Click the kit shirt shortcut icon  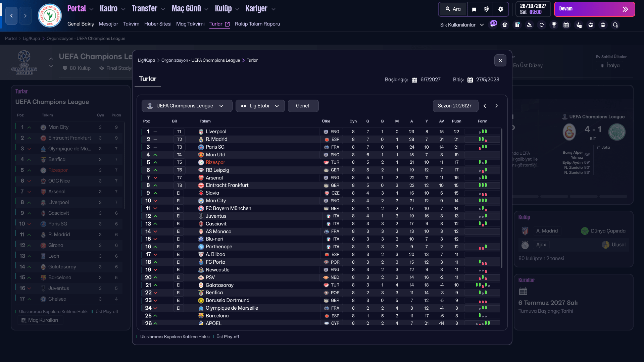[505, 25]
